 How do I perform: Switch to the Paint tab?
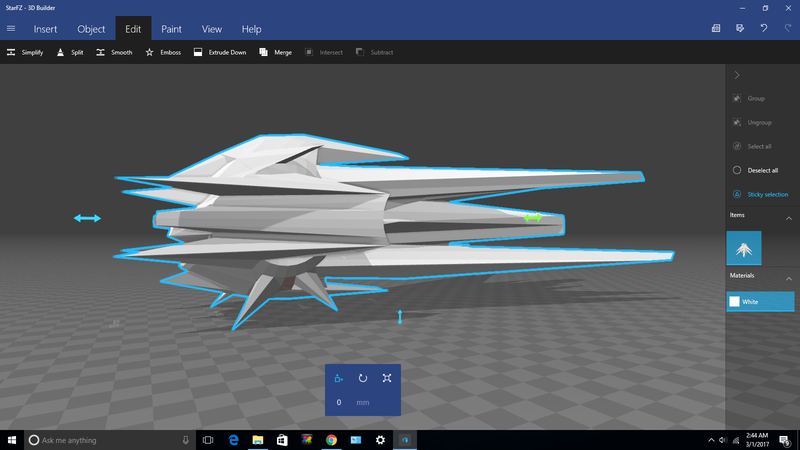point(171,29)
